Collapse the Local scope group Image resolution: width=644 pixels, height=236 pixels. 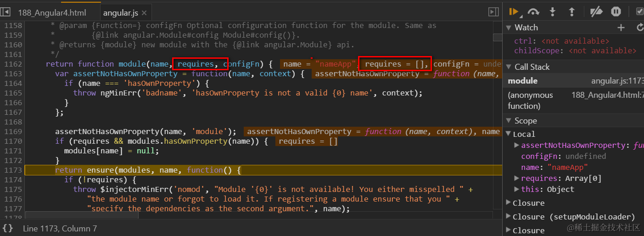[509, 134]
